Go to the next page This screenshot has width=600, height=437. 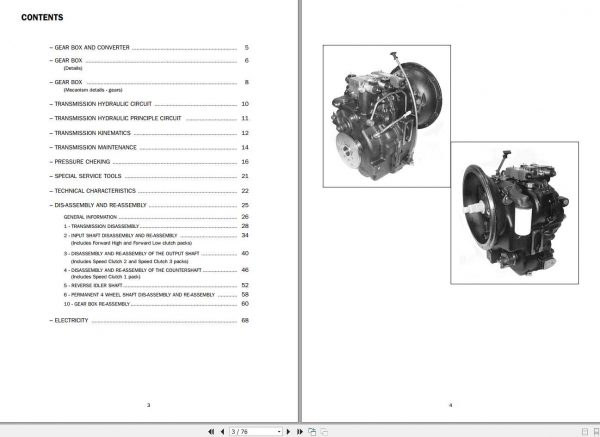(x=289, y=432)
